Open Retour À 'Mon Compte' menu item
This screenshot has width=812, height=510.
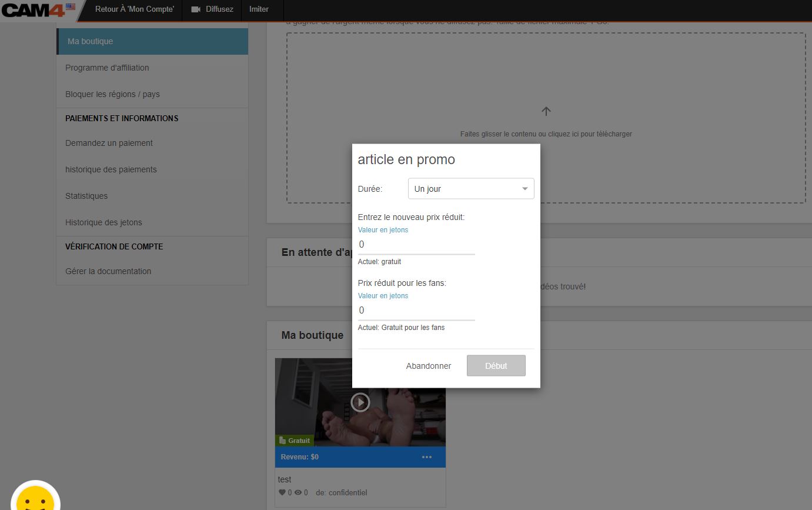pos(135,9)
